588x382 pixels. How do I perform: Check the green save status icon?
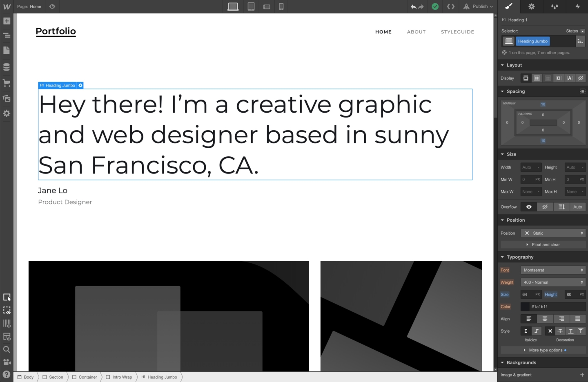pyautogui.click(x=435, y=7)
